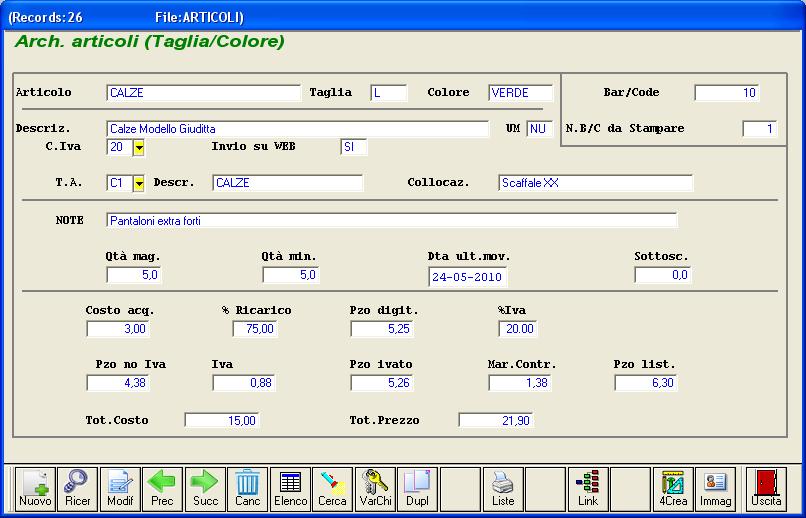Open the VarChi keys tool
Image resolution: width=806 pixels, height=518 pixels.
375,489
